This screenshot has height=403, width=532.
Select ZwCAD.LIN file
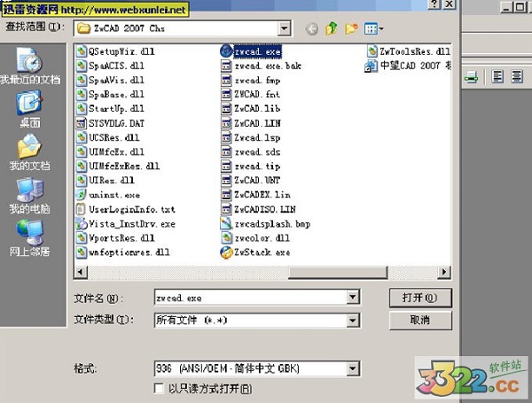point(250,123)
